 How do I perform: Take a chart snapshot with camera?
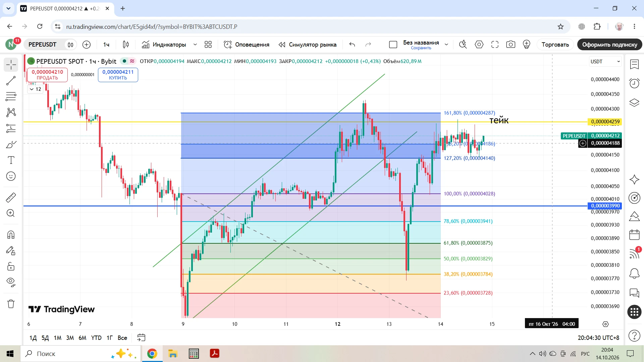point(511,45)
